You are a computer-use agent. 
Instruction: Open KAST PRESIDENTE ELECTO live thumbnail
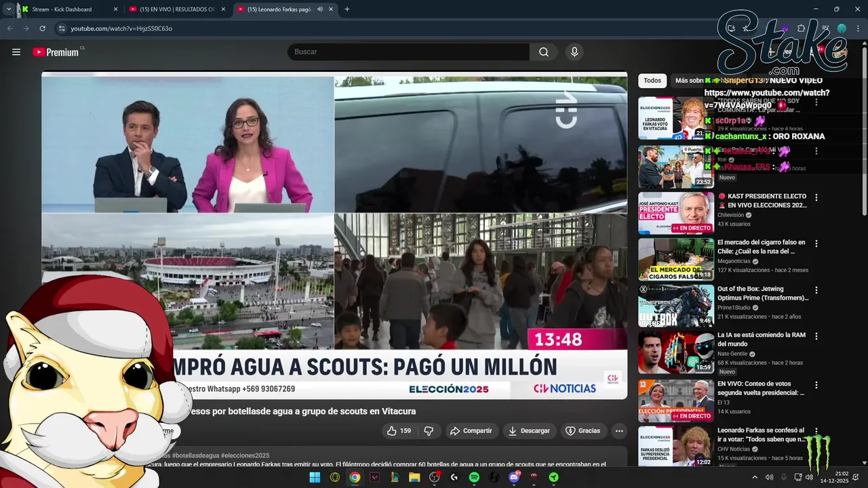click(676, 213)
